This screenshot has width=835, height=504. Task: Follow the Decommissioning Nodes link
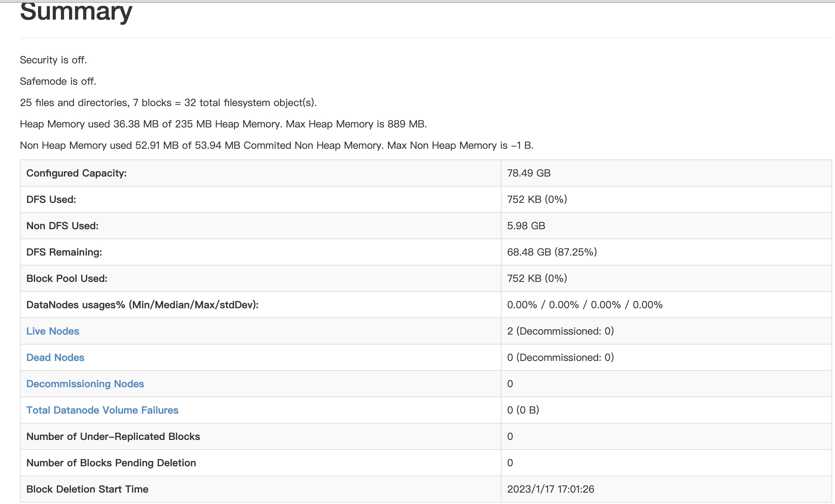(x=85, y=384)
